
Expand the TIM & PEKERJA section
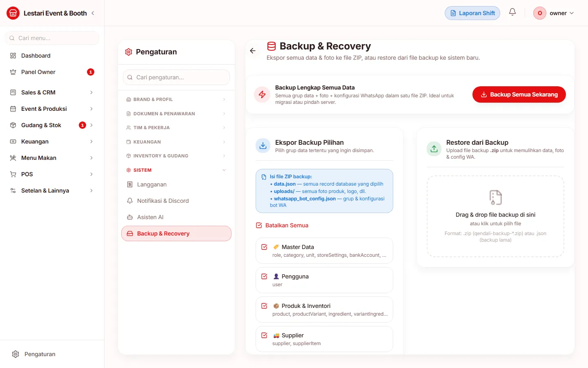(x=176, y=128)
